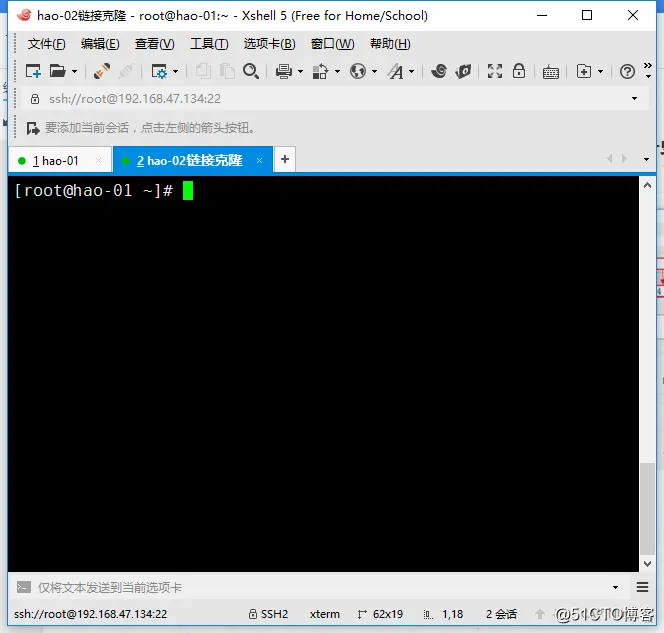Screen dimensions: 664x633
Task: Click the compose bar text field
Action: click(322, 587)
